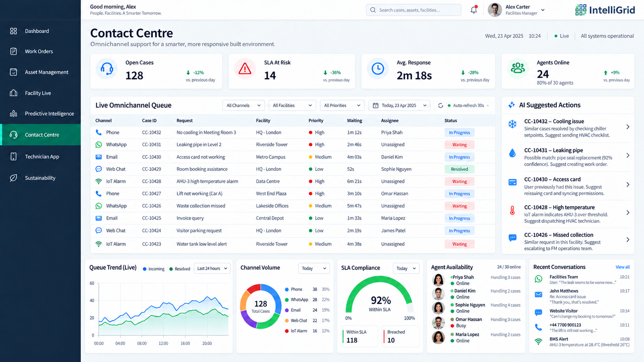Click the SLA At Risk warning icon
Viewport: 644px width, 362px height.
click(x=245, y=69)
